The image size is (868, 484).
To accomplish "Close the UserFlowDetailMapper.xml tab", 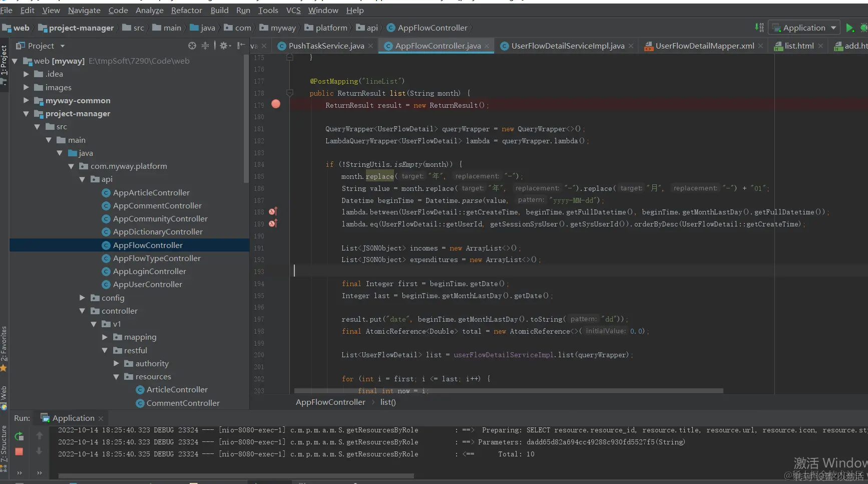I will pos(760,46).
